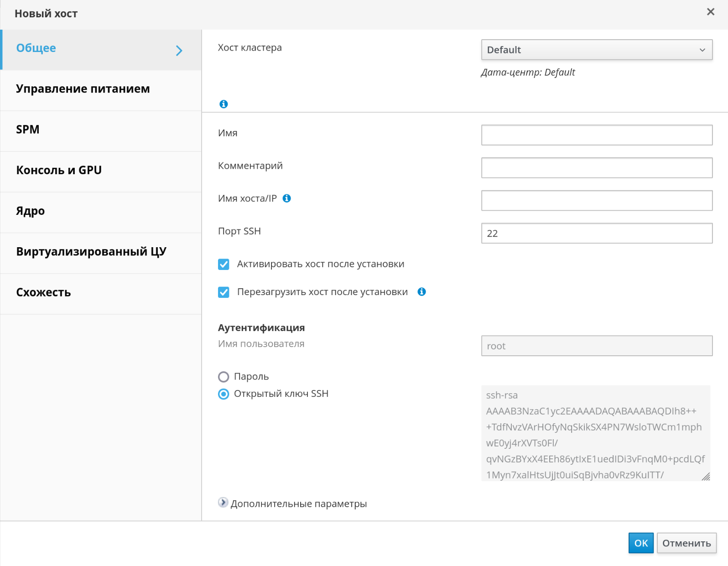728x566 pixels.
Task: Open the SPM tab
Action: pyautogui.click(x=28, y=130)
